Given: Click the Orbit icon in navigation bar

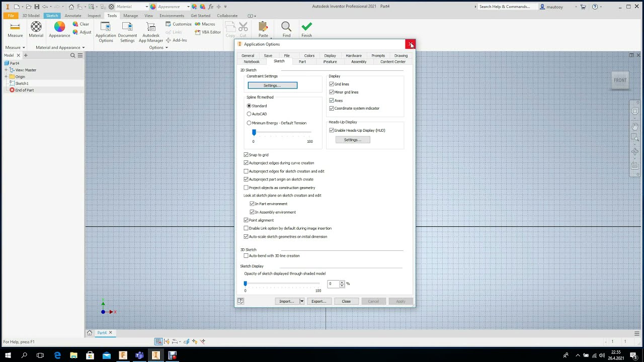Looking at the screenshot, I should 635,151.
